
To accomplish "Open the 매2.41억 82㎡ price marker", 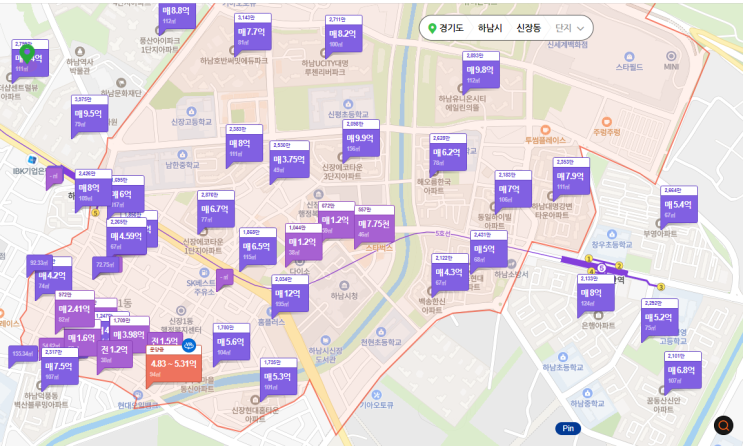I will tap(75, 310).
